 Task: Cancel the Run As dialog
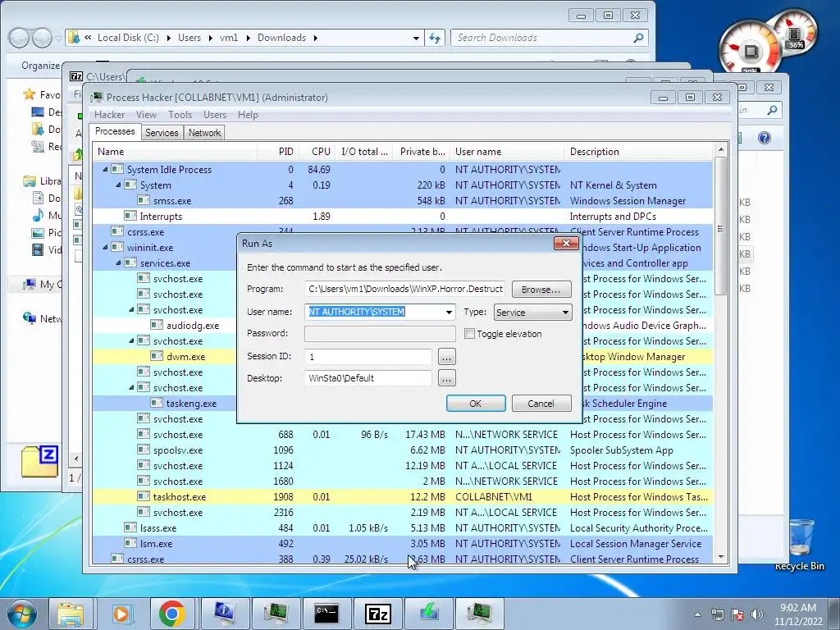[x=541, y=404]
